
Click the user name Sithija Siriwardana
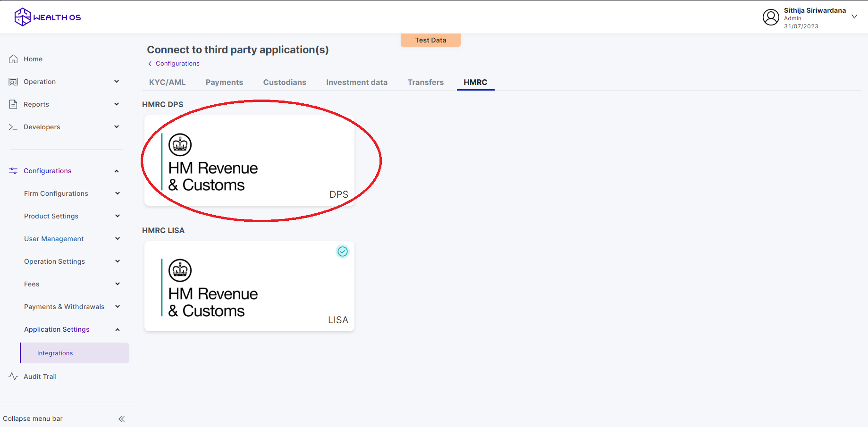815,10
